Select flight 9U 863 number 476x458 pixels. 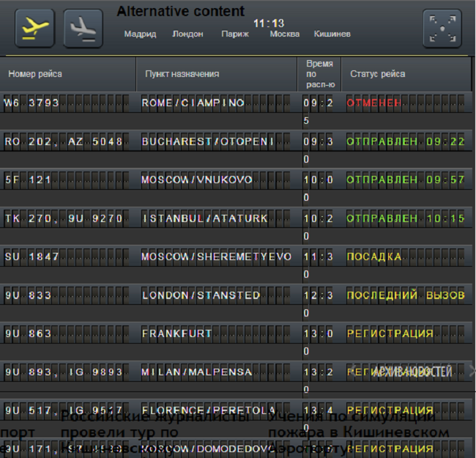click(28, 333)
